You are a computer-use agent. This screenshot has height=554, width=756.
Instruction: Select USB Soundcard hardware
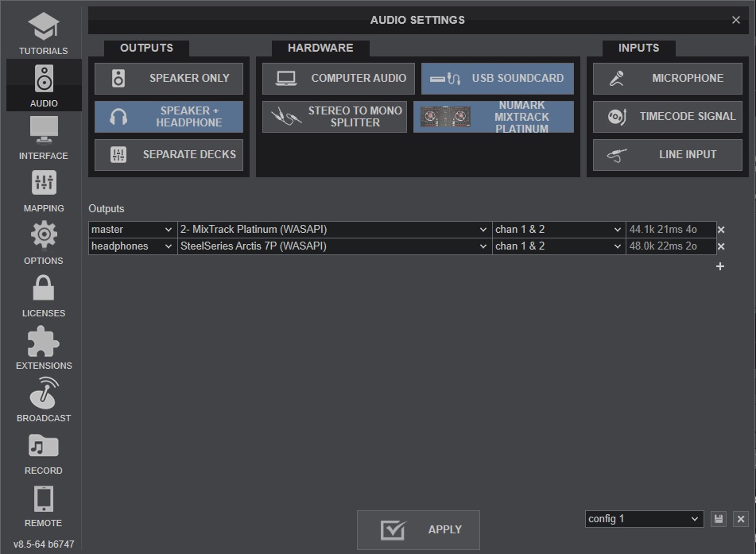point(498,78)
